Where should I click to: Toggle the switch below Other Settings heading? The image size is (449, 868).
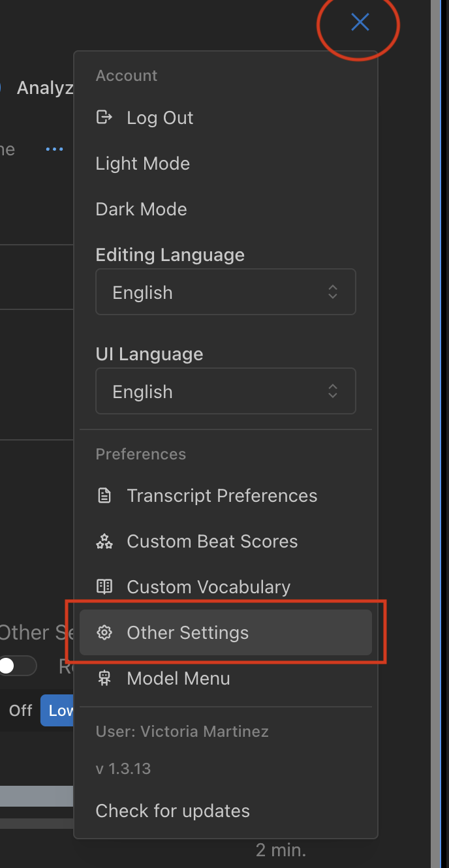16,666
